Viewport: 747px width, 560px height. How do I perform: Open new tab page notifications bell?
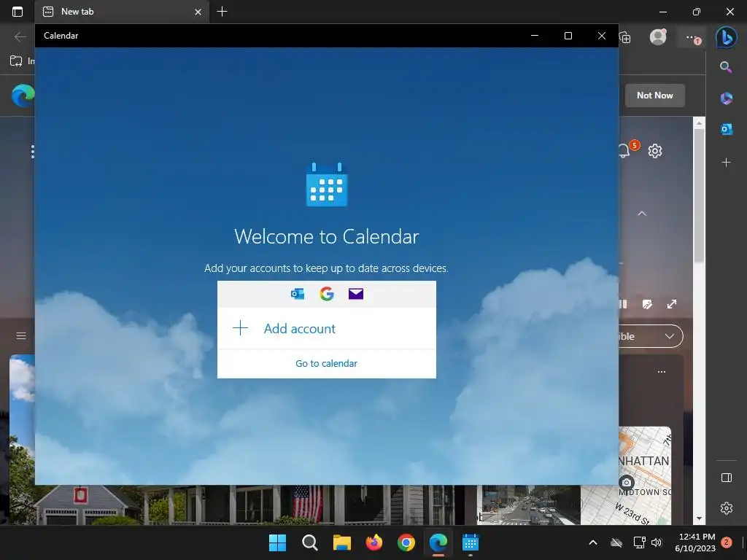(624, 150)
